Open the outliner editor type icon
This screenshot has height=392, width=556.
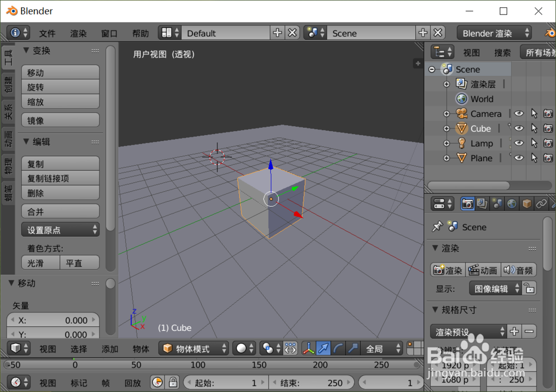(442, 52)
